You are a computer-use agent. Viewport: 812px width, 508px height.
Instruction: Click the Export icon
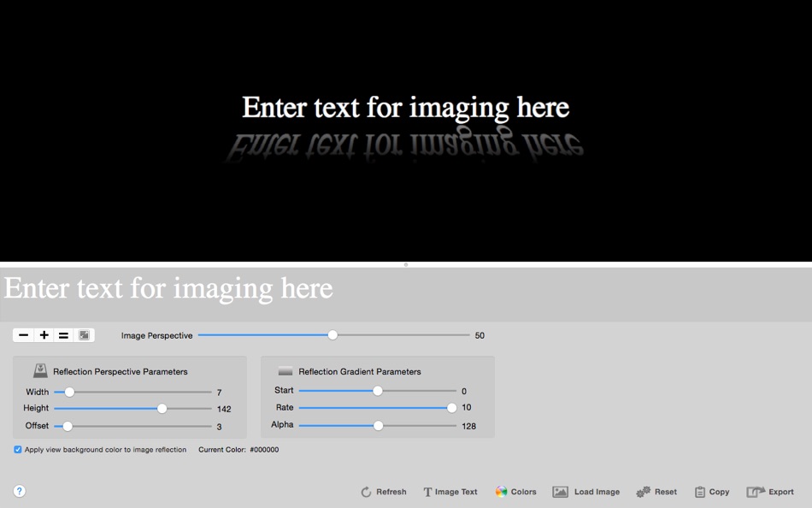click(756, 492)
